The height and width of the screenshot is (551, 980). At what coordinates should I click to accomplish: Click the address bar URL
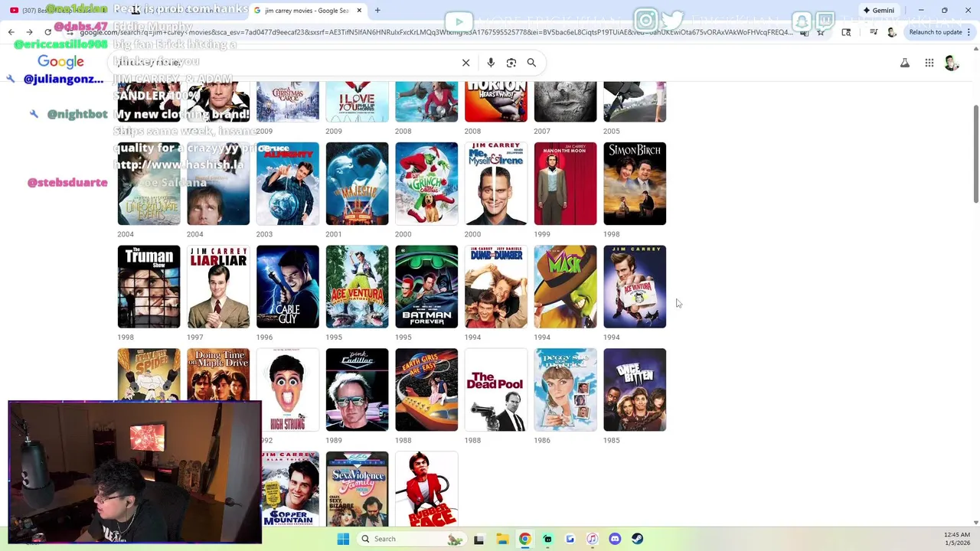point(436,32)
